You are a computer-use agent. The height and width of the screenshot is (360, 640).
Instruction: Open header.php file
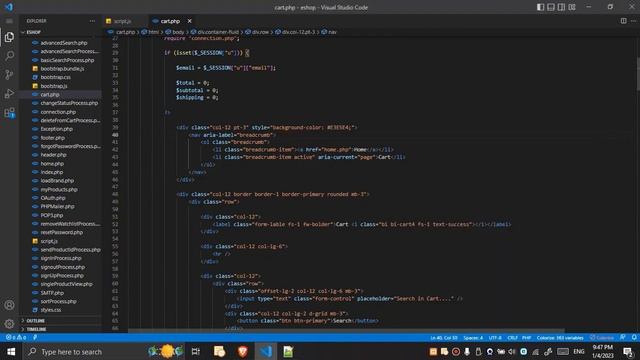click(x=53, y=155)
